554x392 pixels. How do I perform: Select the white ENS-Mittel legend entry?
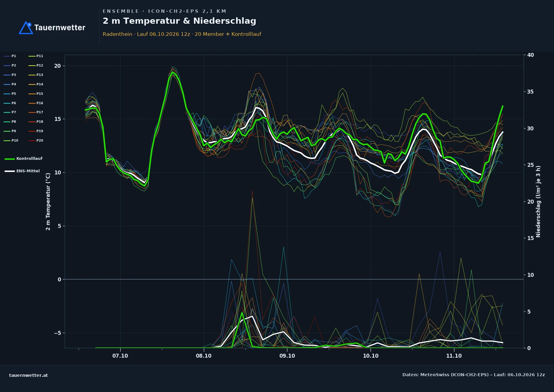coord(22,171)
